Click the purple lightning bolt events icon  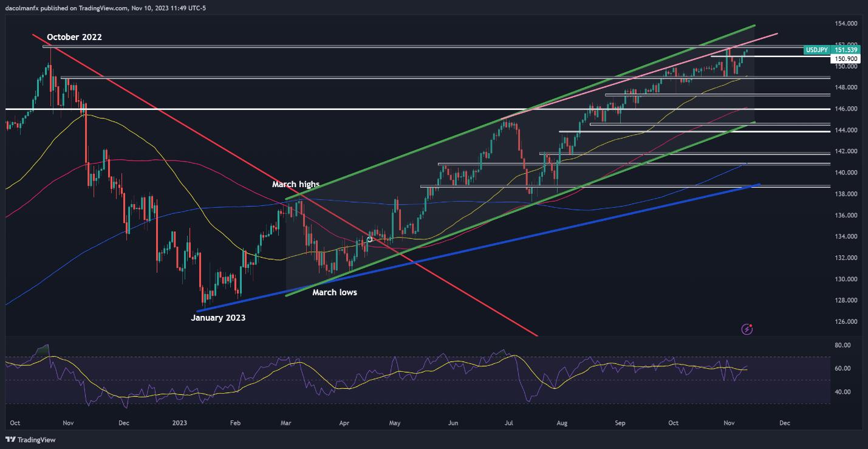tap(748, 329)
